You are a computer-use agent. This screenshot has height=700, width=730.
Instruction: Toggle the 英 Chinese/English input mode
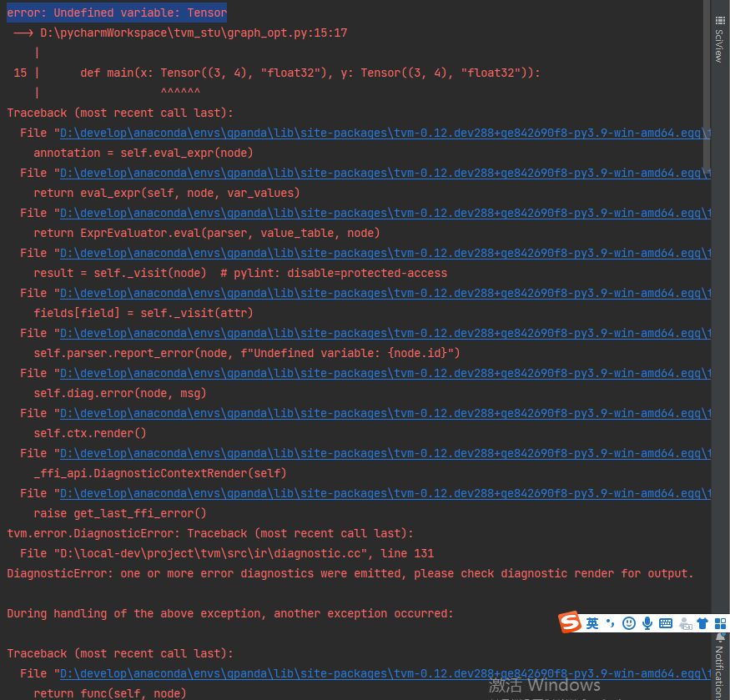point(592,623)
